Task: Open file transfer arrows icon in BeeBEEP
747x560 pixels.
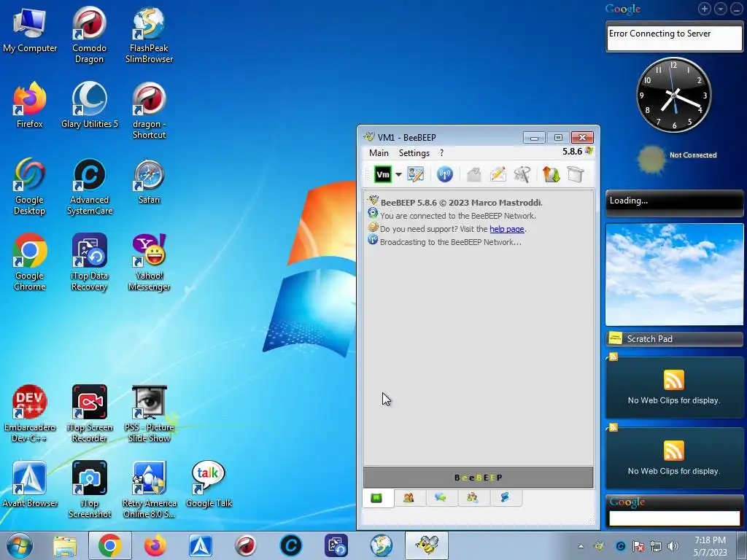Action: (x=551, y=175)
